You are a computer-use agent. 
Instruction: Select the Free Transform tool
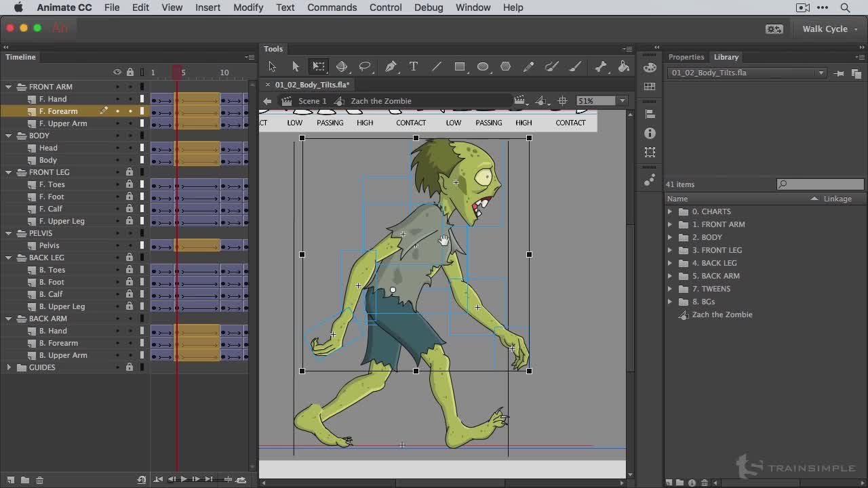point(318,66)
